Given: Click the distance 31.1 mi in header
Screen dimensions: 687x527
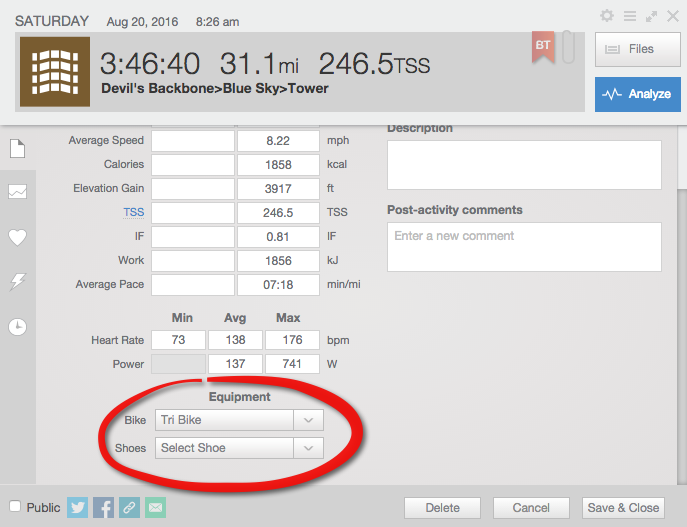Looking at the screenshot, I should [x=259, y=64].
